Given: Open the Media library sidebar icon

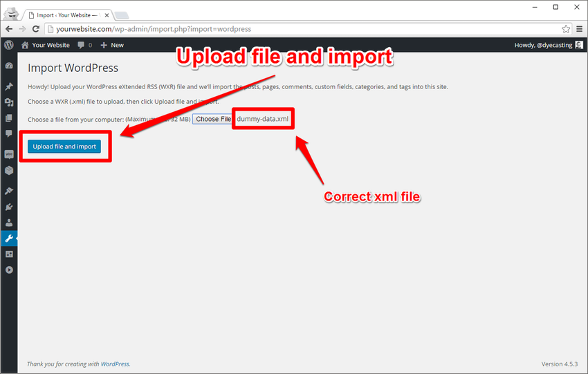Looking at the screenshot, I should tap(9, 102).
